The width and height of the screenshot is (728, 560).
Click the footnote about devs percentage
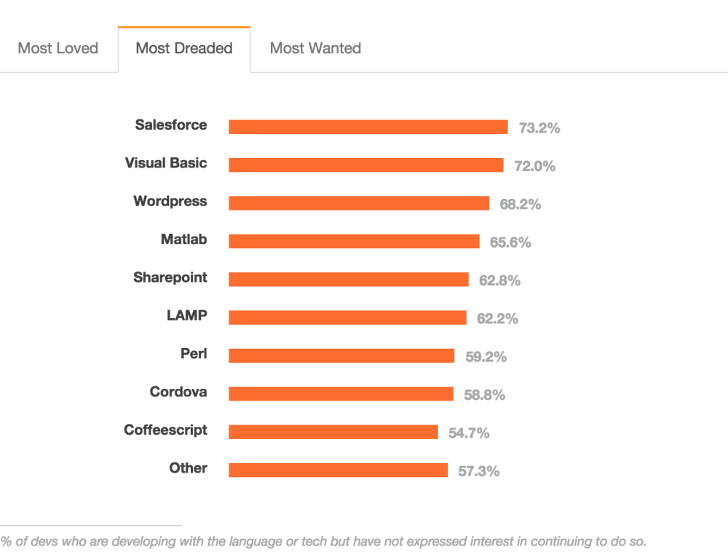tap(323, 541)
